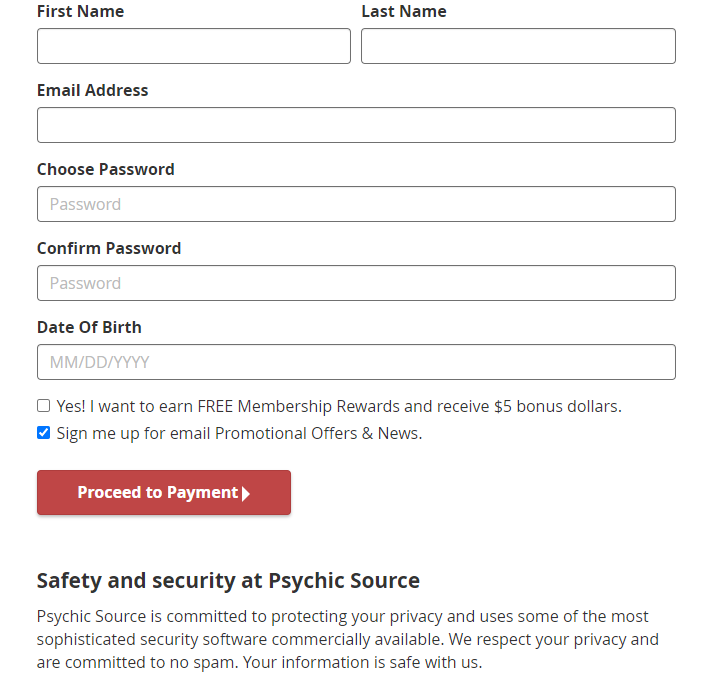
Task: Select the Confirm Password field
Action: pos(356,283)
